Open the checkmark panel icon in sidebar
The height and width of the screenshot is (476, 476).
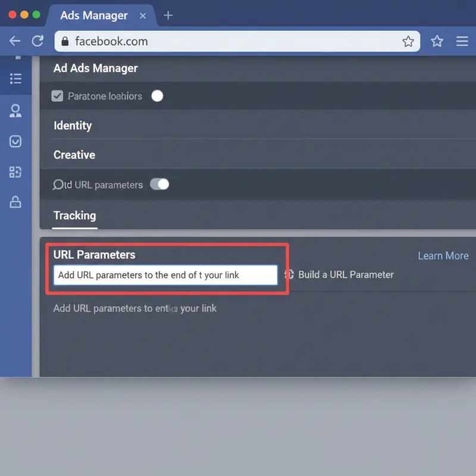tap(16, 142)
